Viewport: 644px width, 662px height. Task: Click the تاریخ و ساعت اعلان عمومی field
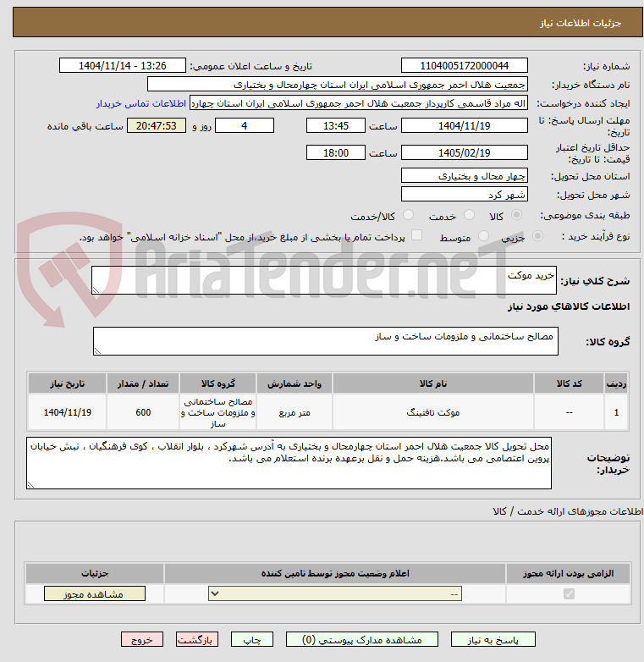[123, 66]
